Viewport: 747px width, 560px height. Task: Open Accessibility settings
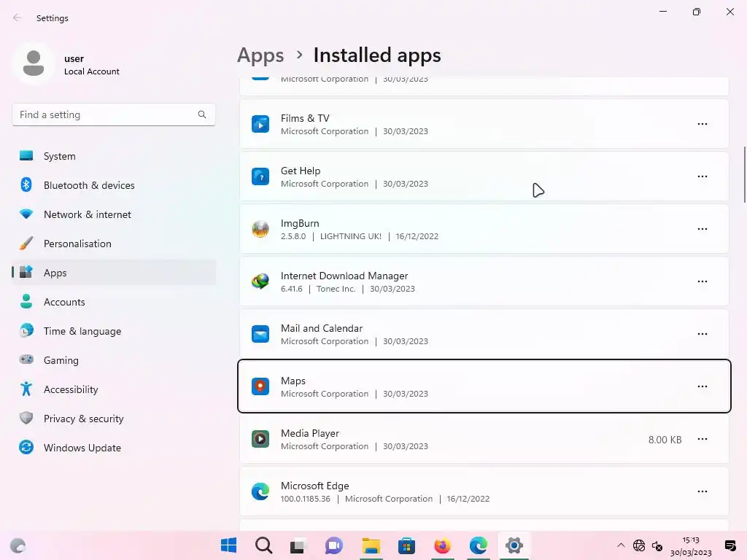pyautogui.click(x=113, y=389)
